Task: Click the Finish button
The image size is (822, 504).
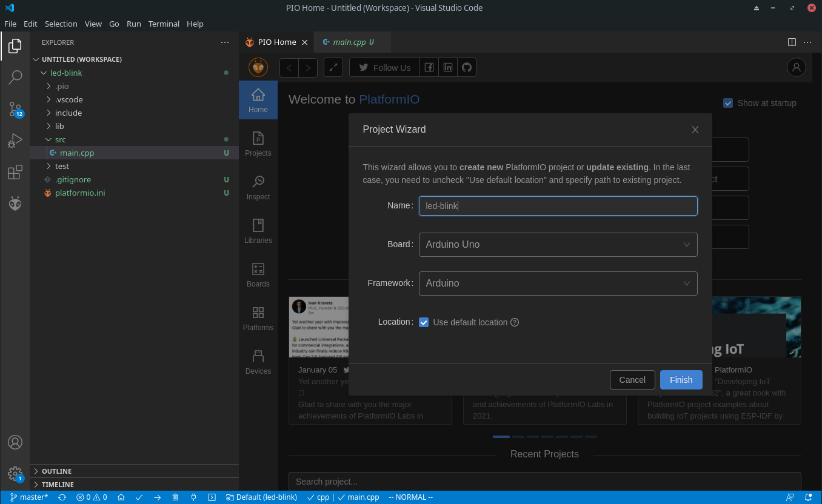Action: click(681, 380)
